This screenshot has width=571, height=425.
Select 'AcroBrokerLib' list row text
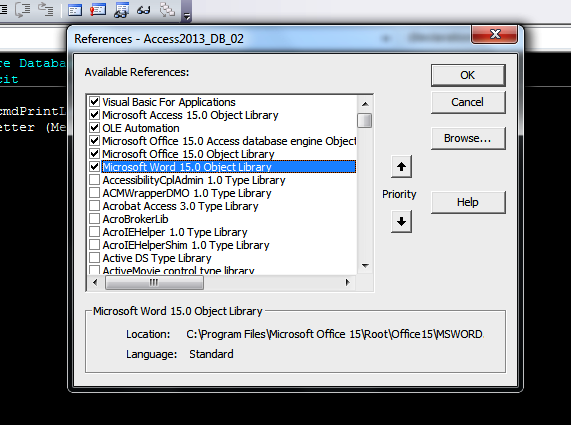tap(135, 219)
